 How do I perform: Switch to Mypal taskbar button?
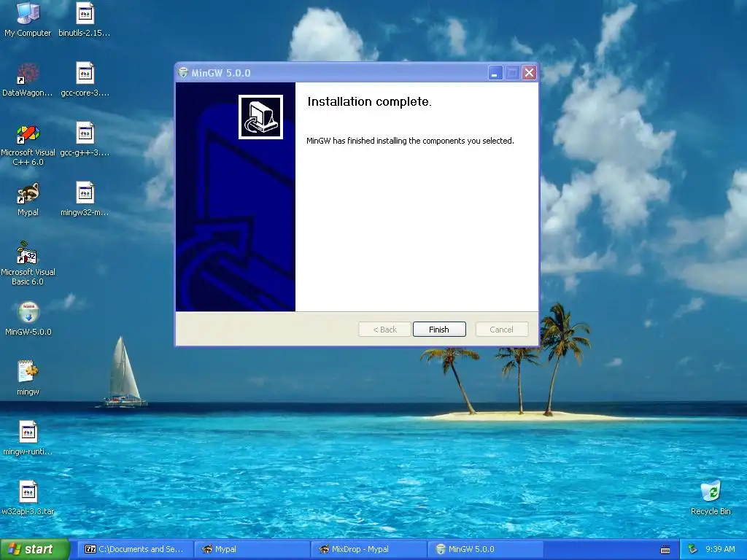tap(252, 549)
